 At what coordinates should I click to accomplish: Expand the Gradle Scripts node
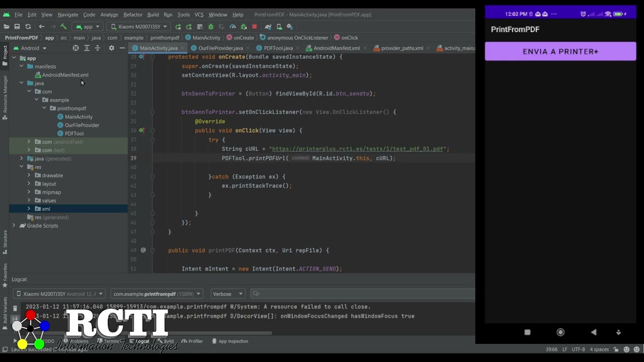click(14, 226)
